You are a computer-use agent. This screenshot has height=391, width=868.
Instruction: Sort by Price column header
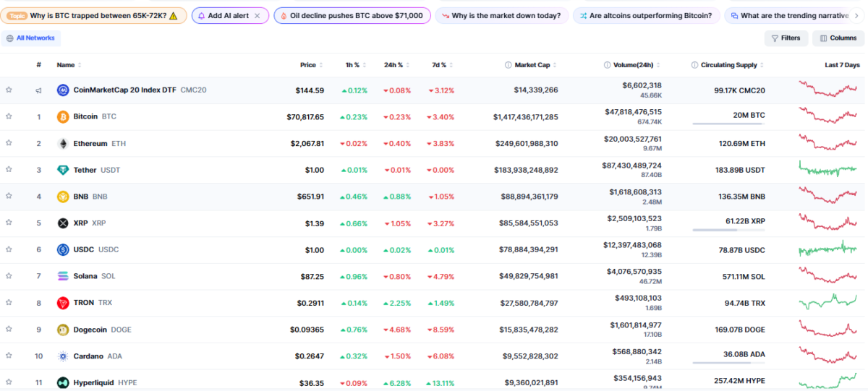click(312, 65)
